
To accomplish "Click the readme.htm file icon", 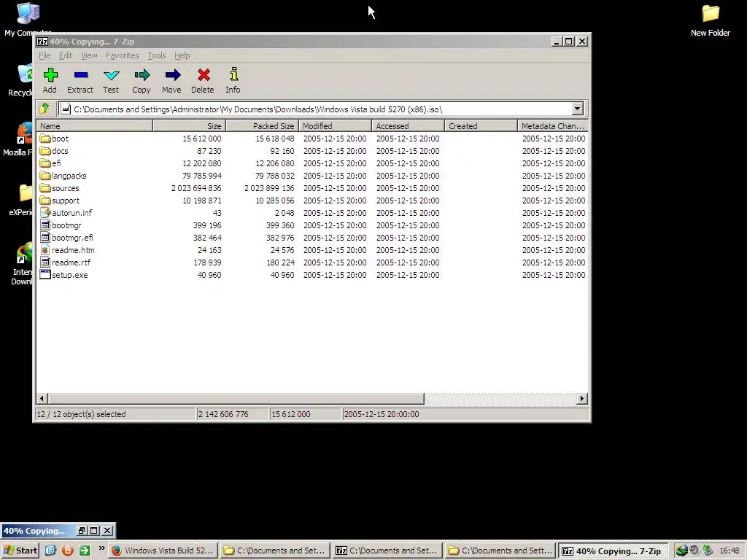I will coord(45,250).
